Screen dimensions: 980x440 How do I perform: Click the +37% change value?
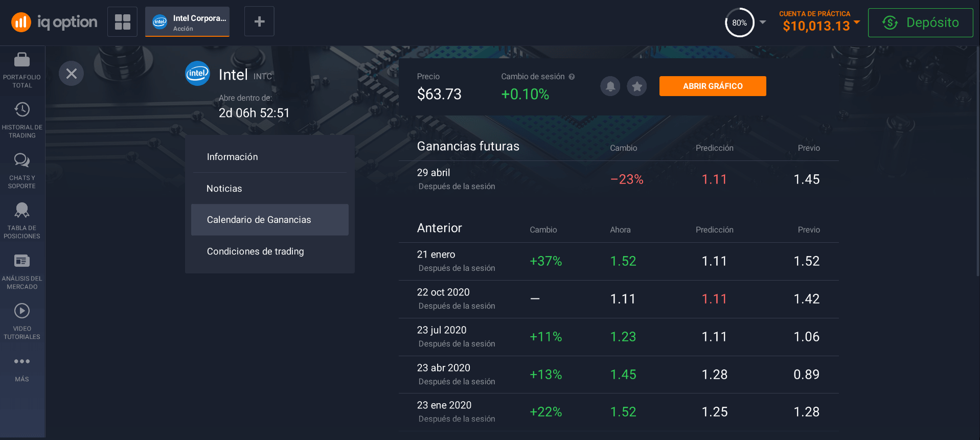(546, 261)
